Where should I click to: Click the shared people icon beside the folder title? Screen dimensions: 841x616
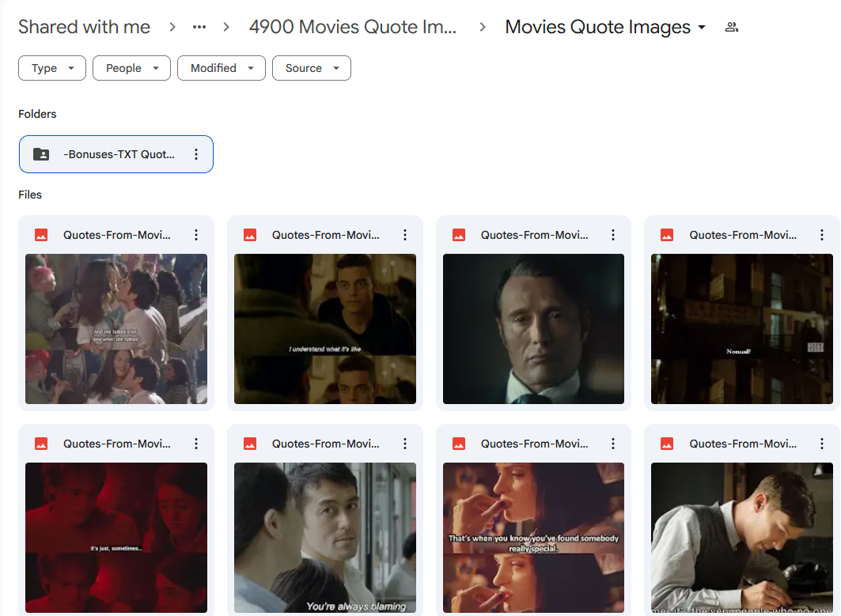point(732,27)
